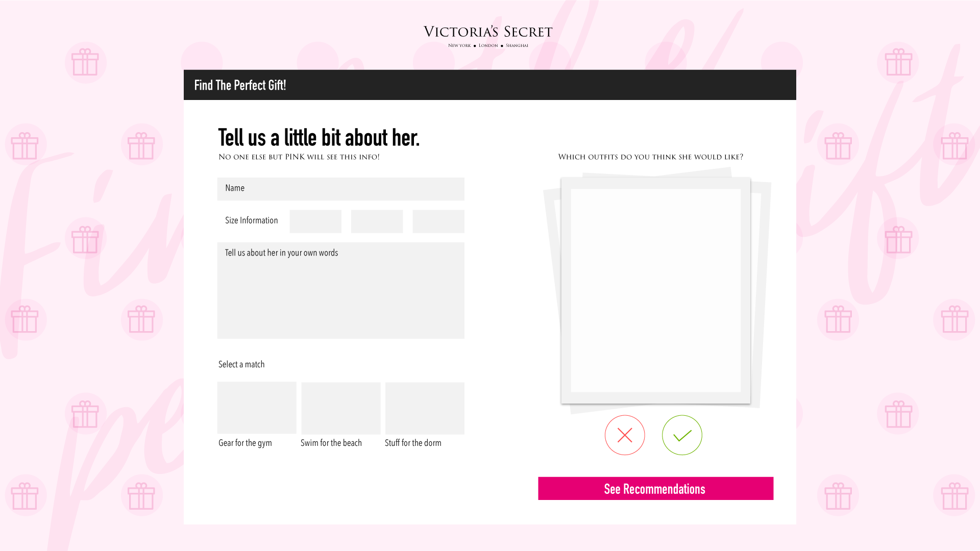Click the second Size Information box
This screenshot has width=980, height=551.
[x=377, y=221]
